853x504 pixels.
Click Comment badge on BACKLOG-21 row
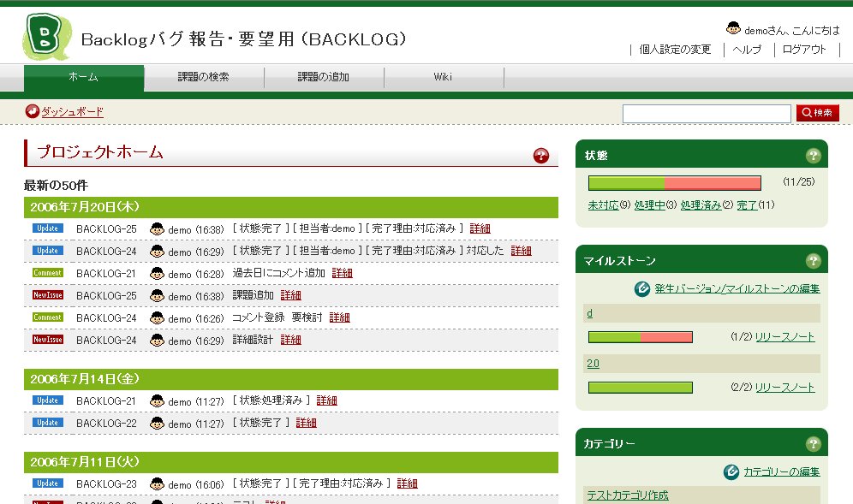tap(48, 273)
